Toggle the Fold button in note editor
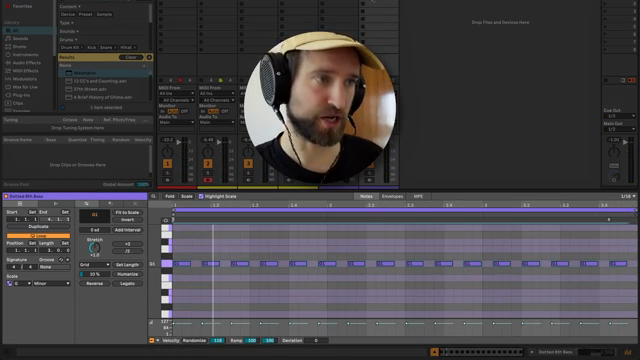Viewport: 640px width, 360px height. 169,196
